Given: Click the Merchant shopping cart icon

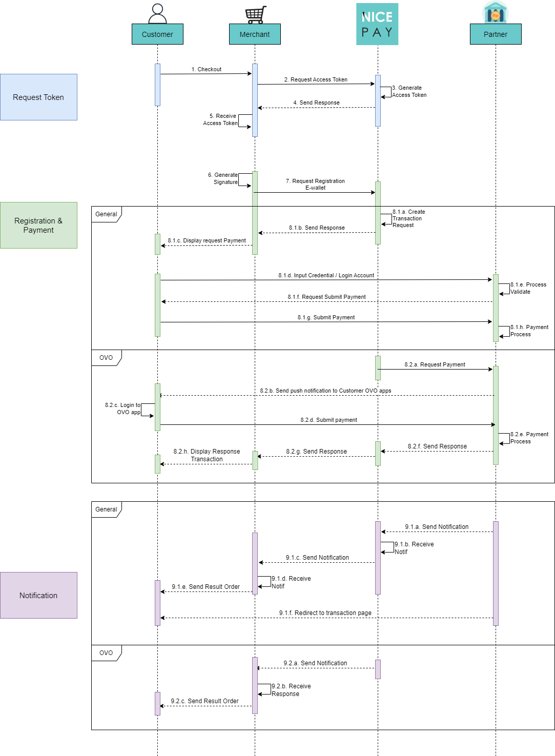Looking at the screenshot, I should [x=255, y=14].
